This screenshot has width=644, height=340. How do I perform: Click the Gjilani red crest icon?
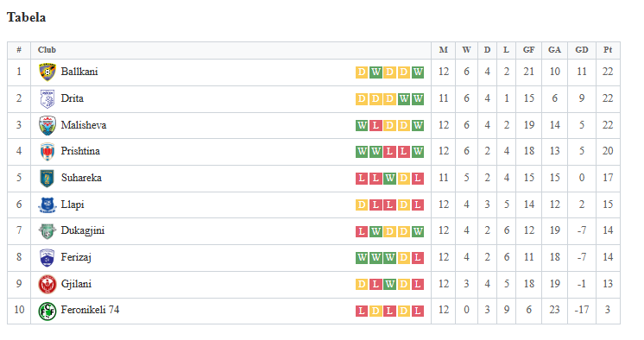47,284
